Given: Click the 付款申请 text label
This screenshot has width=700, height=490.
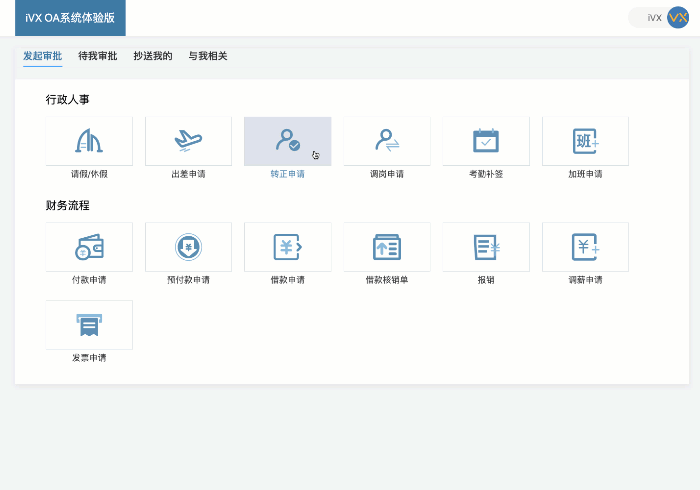Looking at the screenshot, I should point(89,280).
